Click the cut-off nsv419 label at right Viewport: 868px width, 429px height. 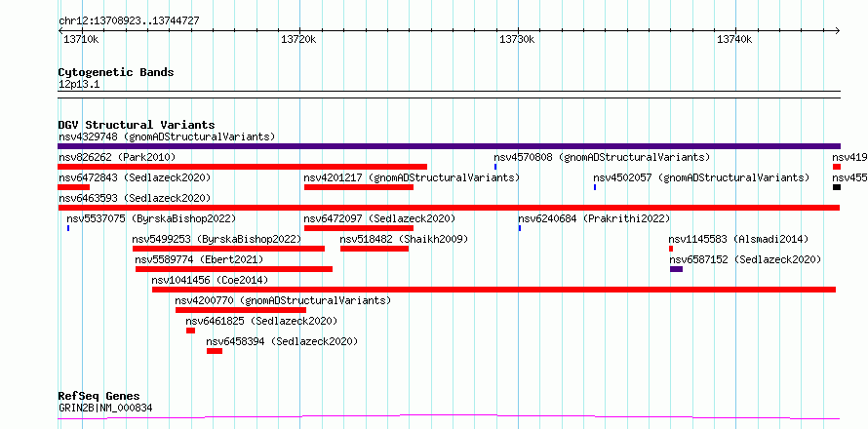[849, 157]
